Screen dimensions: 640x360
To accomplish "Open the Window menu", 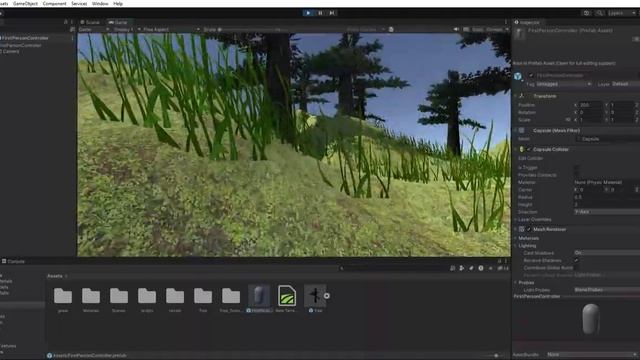I will tap(100, 3).
